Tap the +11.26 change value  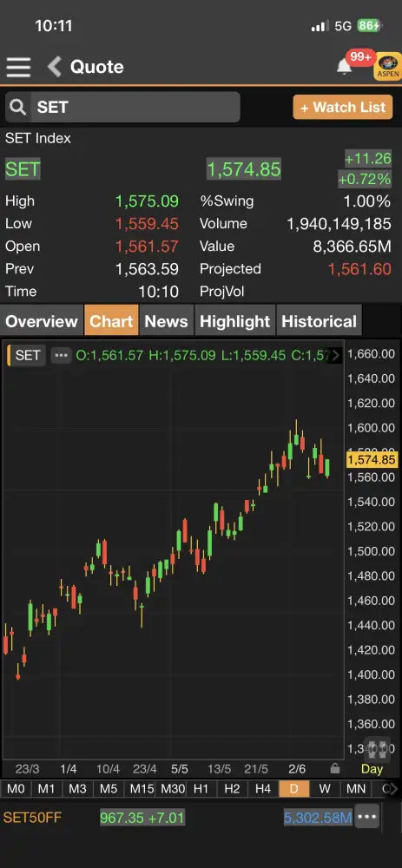tap(367, 158)
